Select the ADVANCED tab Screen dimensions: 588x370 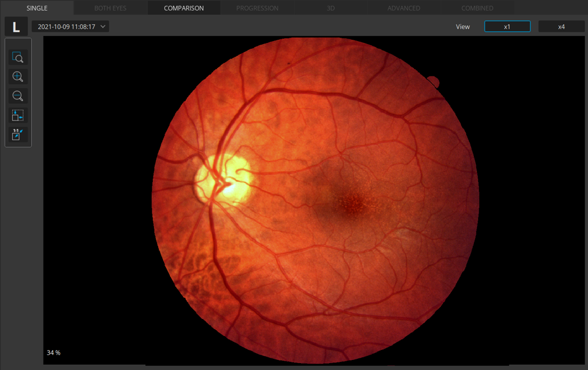pos(404,8)
